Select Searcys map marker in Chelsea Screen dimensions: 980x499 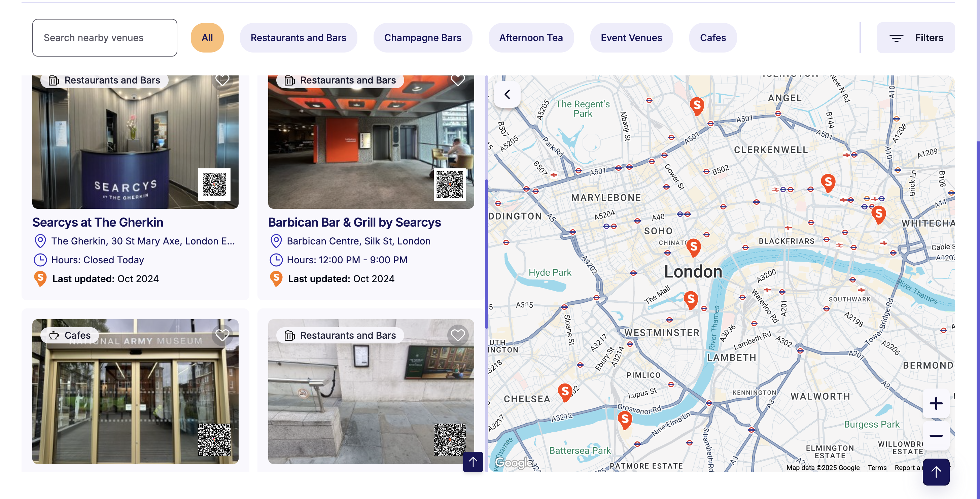[x=565, y=392]
